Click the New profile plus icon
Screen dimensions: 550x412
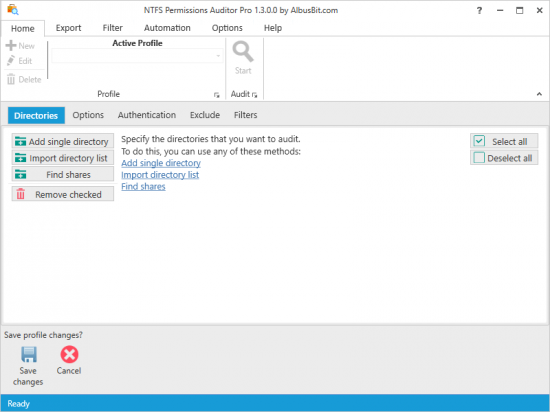11,46
